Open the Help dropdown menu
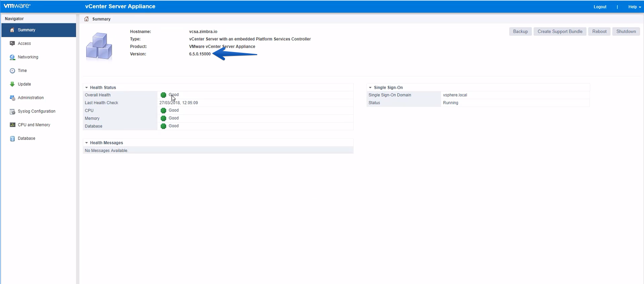The image size is (644, 284). coord(634,7)
